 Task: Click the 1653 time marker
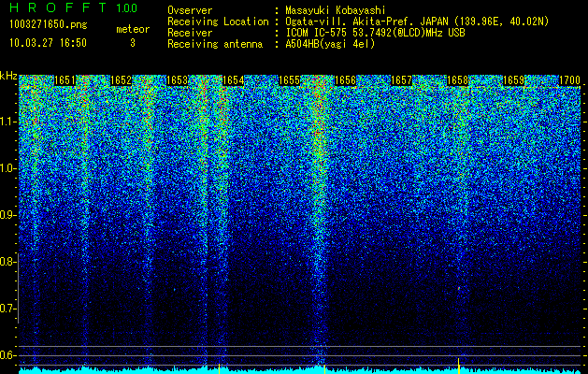click(x=177, y=80)
